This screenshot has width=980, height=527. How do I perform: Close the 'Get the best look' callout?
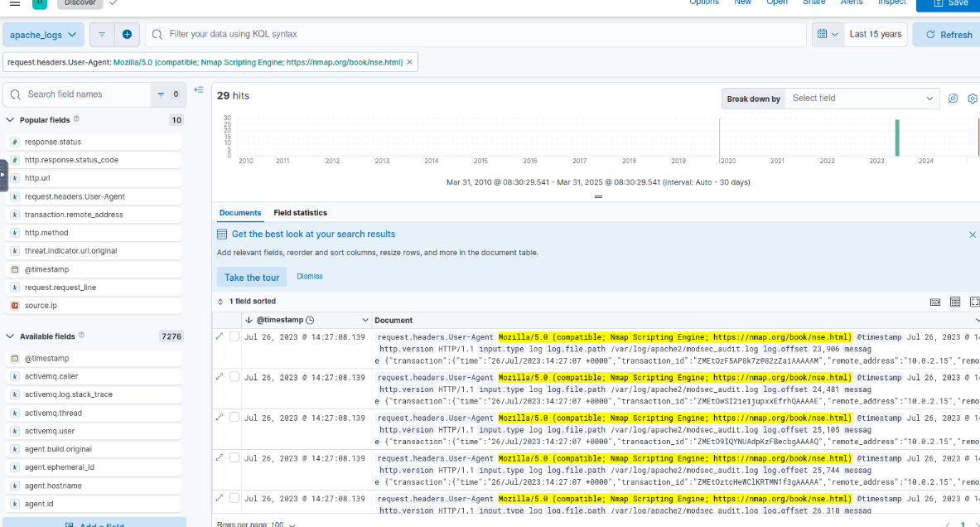coord(973,234)
